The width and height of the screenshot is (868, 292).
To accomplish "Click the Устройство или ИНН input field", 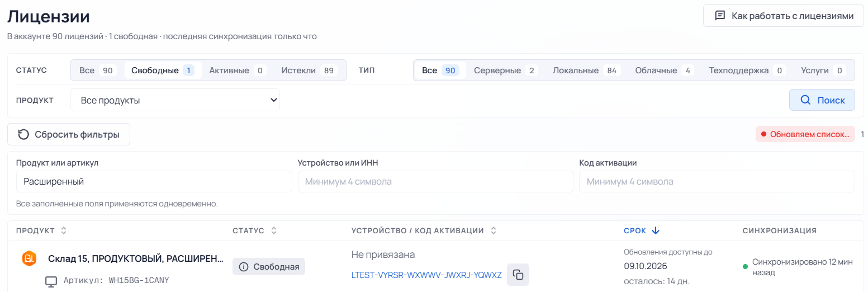I will click(435, 182).
